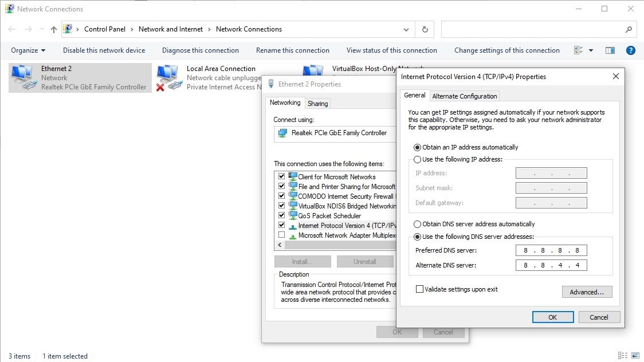
Task: Click the Client for Microsoft Networks icon
Action: coord(292,176)
